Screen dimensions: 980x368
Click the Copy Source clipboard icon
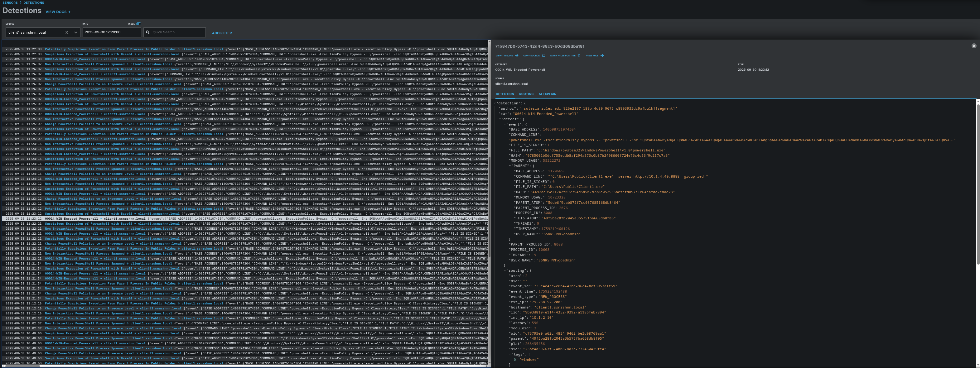(543, 55)
